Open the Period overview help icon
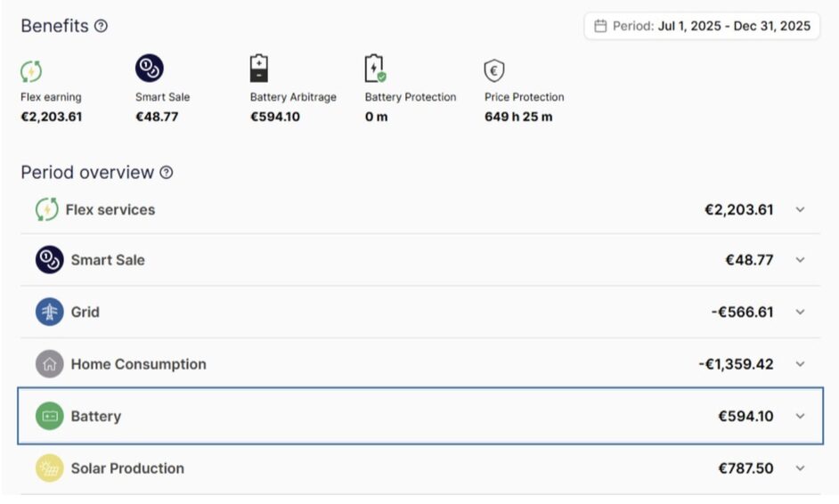The height and width of the screenshot is (504, 839). [x=166, y=173]
